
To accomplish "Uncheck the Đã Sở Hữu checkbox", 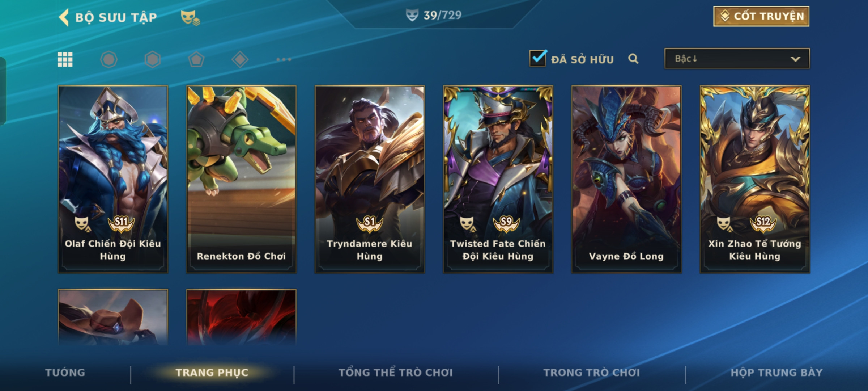I will tap(538, 58).
